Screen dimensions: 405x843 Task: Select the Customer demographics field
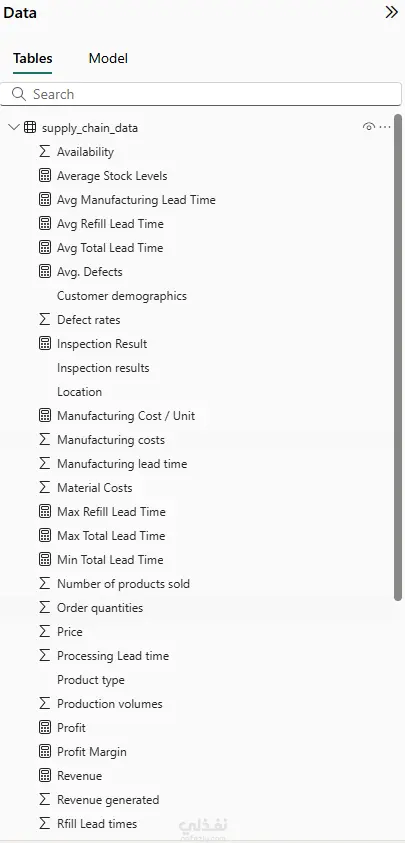point(122,296)
